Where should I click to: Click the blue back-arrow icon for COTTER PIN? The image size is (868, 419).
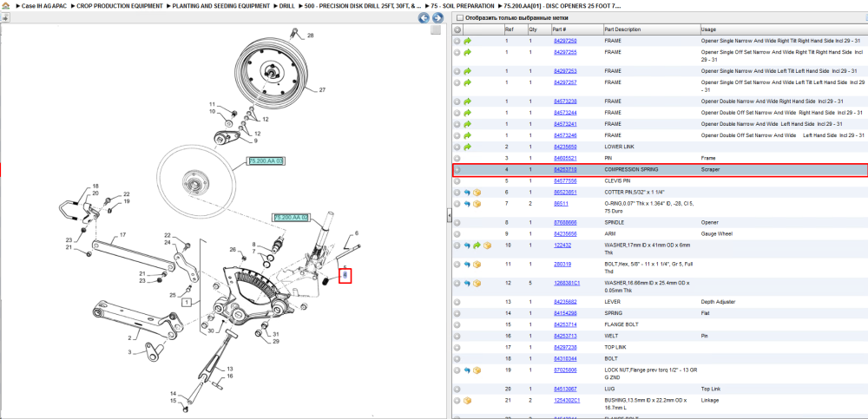467,192
